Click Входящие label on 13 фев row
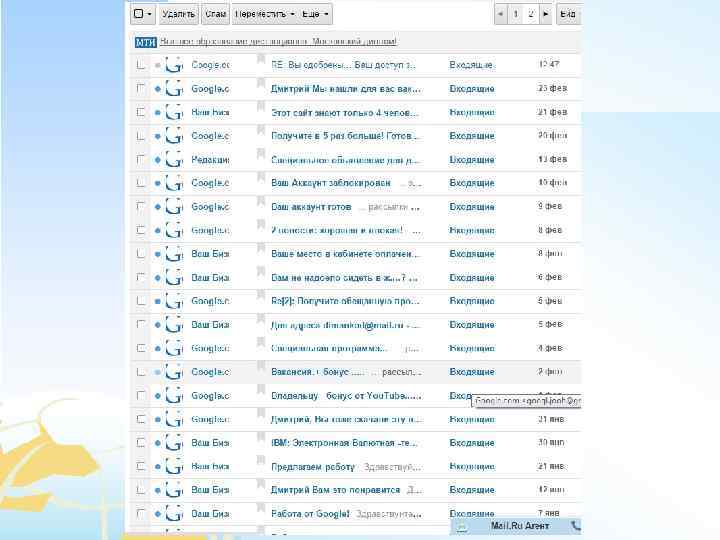Screen dimensions: 720x540 click(472, 159)
